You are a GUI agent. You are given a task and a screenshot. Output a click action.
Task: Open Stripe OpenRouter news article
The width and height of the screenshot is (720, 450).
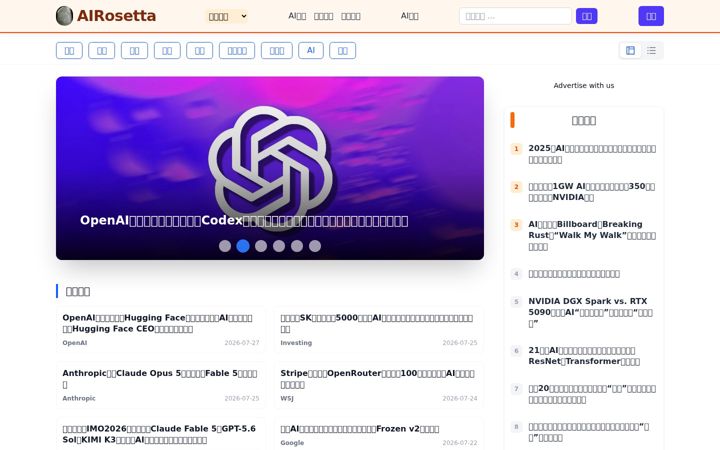tap(379, 385)
